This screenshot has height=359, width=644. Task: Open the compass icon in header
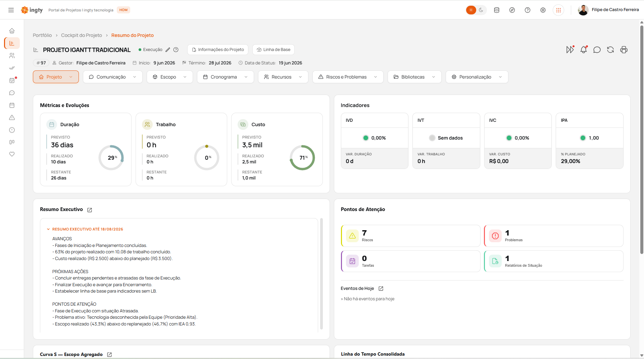pos(512,10)
